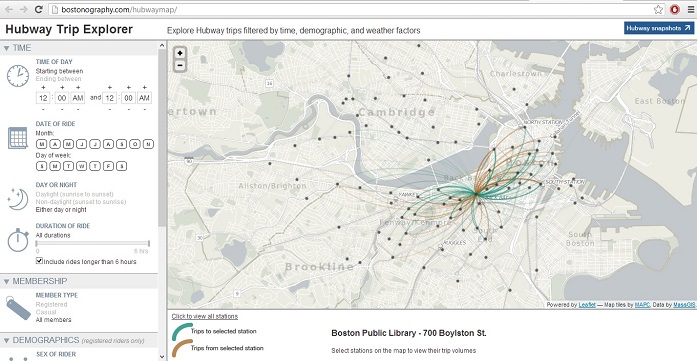This screenshot has height=361, width=697.
Task: Select the Registered member type option
Action: pyautogui.click(x=51, y=305)
